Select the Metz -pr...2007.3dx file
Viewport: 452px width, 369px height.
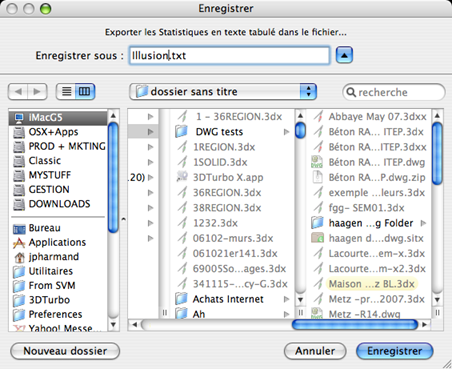pyautogui.click(x=369, y=299)
